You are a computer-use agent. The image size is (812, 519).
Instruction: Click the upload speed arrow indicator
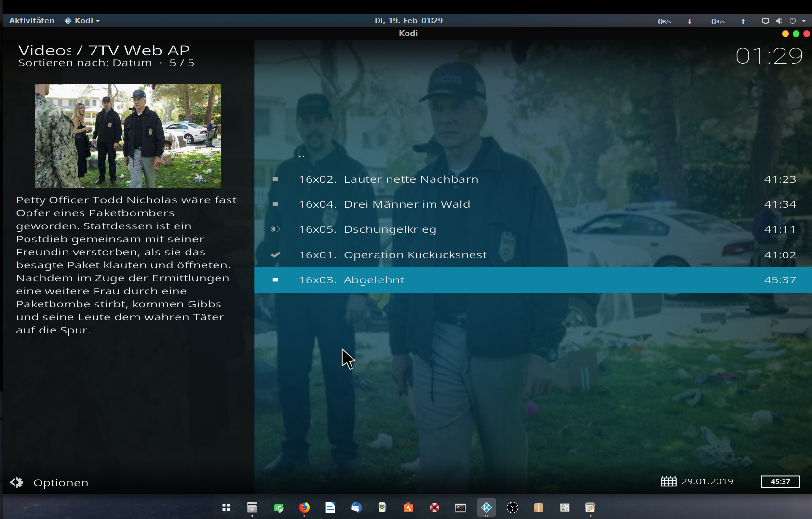(x=743, y=21)
